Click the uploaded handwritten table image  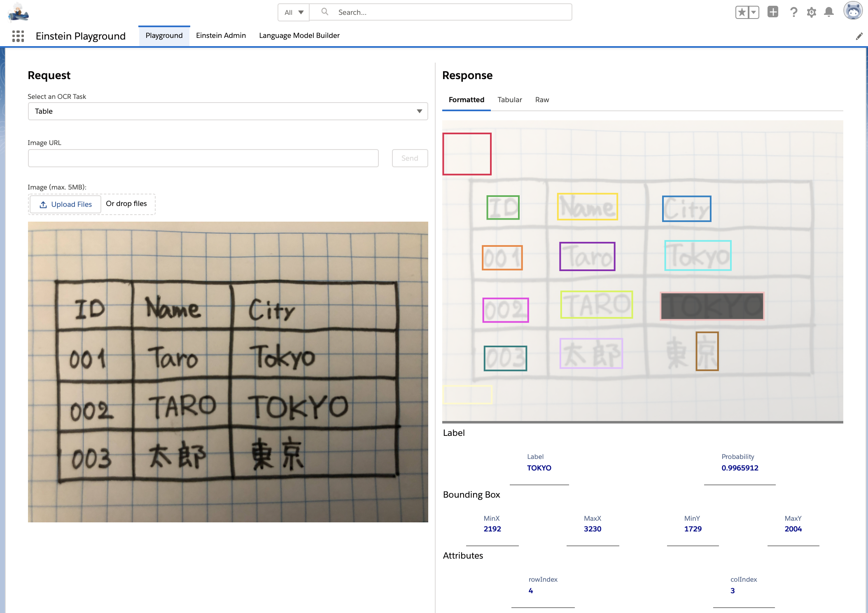(x=228, y=372)
